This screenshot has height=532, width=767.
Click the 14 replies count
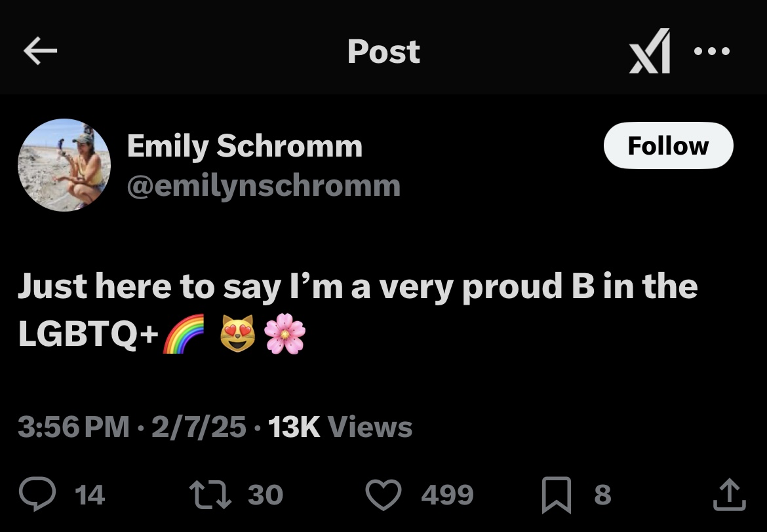90,495
